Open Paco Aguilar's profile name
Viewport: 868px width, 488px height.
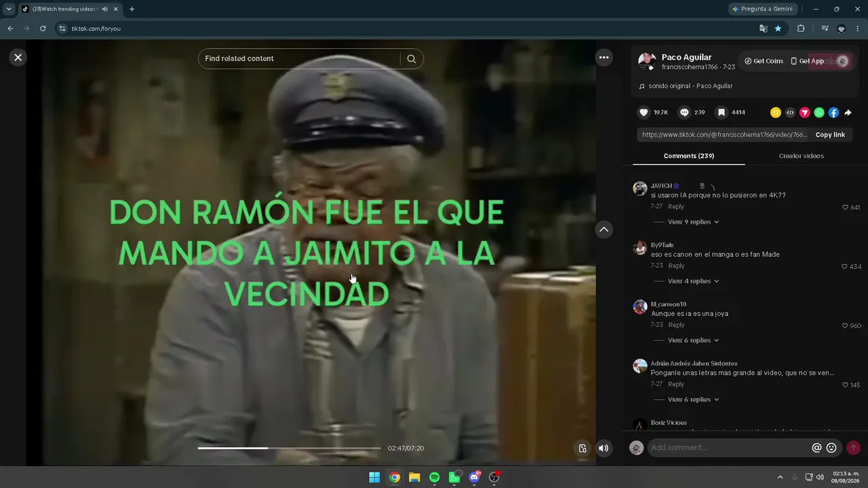[686, 58]
